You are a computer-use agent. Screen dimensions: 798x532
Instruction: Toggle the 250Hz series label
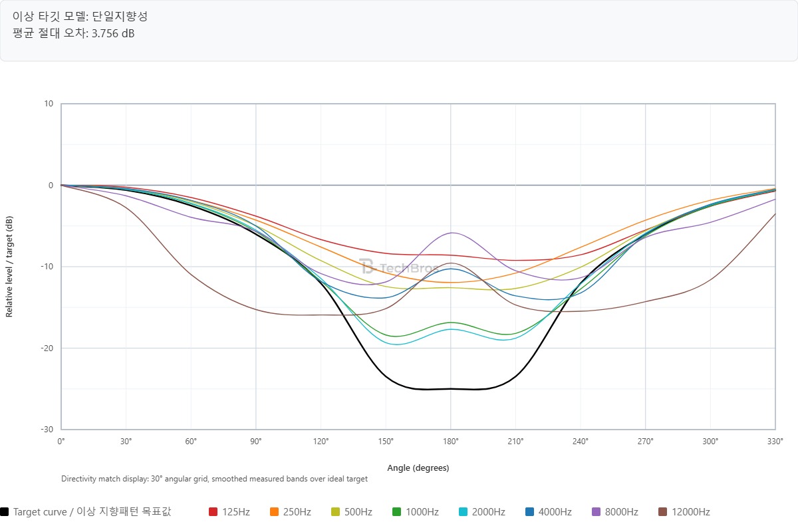pos(297,512)
